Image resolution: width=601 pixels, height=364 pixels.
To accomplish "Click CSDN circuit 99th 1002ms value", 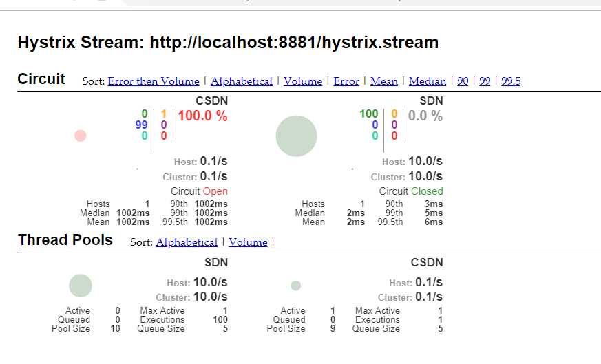I will point(211,213).
